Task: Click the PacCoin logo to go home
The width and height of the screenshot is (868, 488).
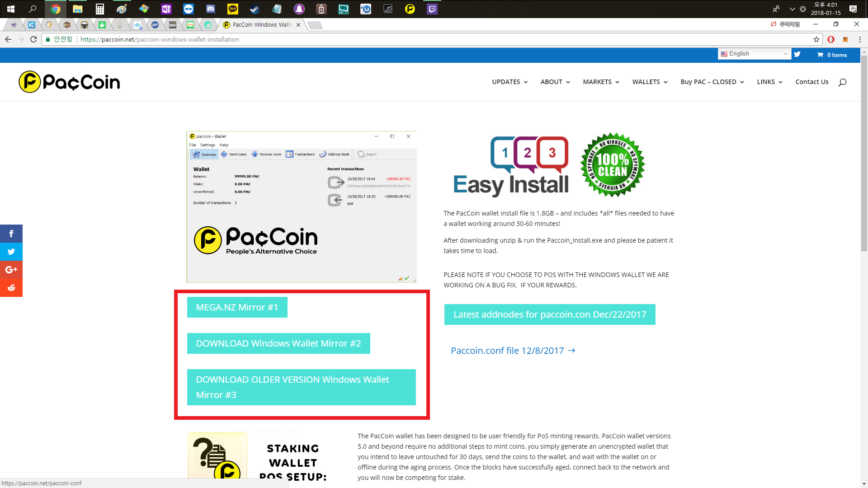Action: [x=69, y=82]
